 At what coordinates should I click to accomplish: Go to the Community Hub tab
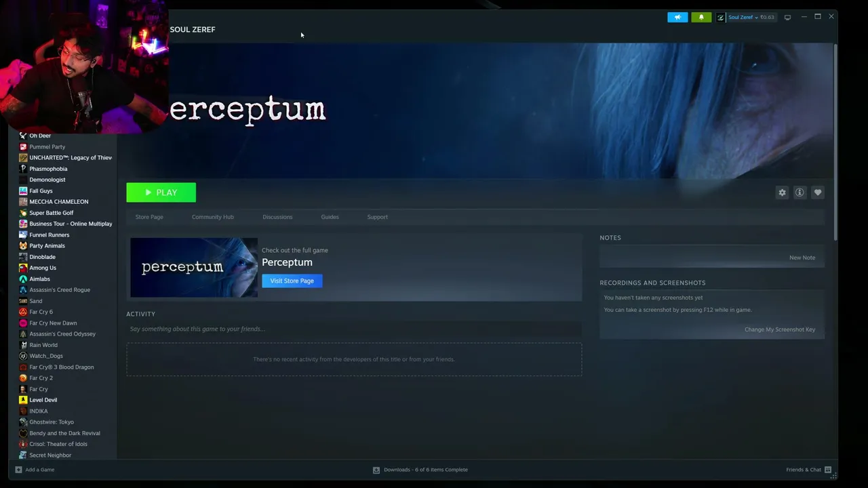[x=213, y=217]
